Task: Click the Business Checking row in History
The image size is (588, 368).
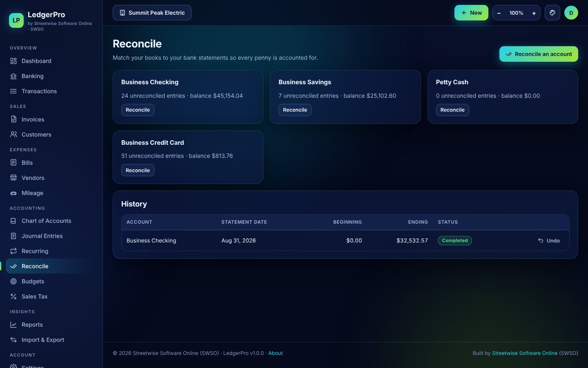Action: [x=345, y=240]
